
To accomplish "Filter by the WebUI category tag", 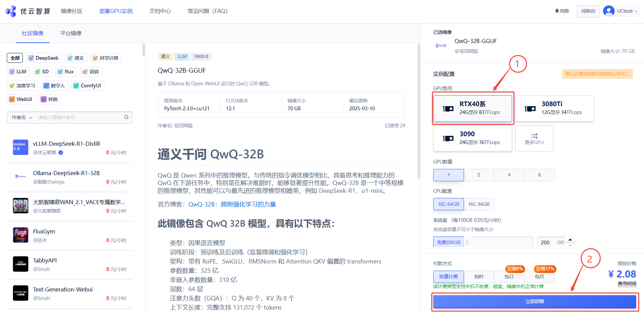I will [21, 99].
